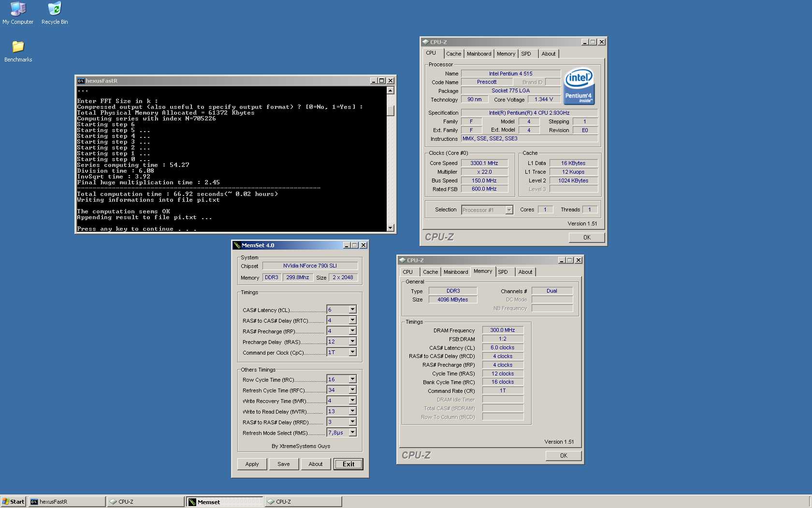Open Write Recovery Time (tWR) dropdown
This screenshot has height=508, width=812.
(353, 401)
